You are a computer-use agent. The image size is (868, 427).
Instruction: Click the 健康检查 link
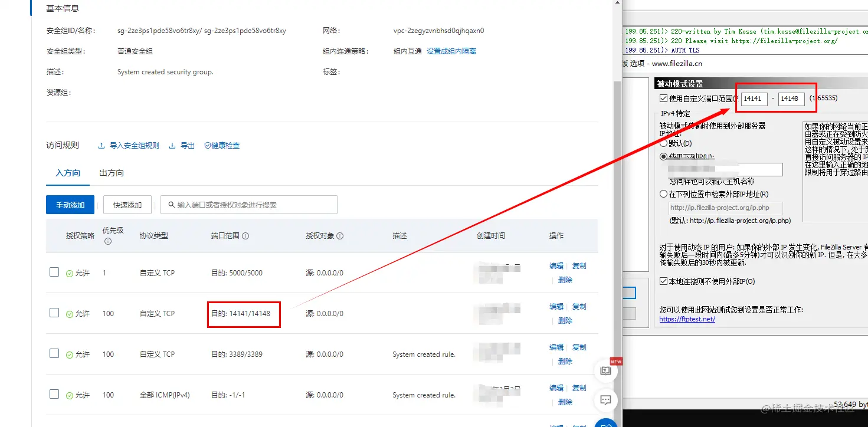coord(225,146)
